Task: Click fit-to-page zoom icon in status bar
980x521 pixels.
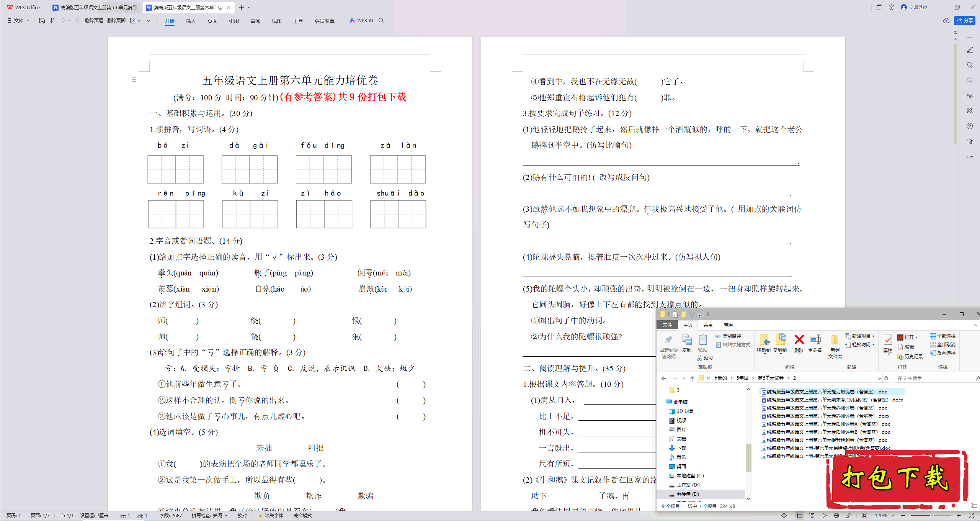Action: coord(864,516)
